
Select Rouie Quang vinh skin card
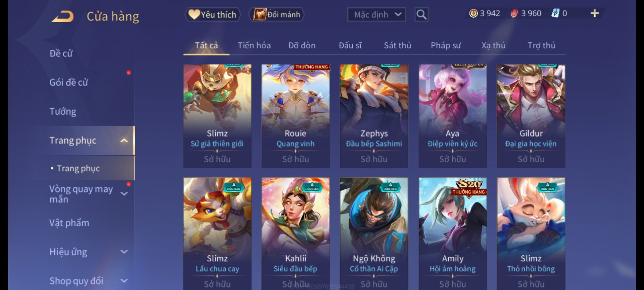(295, 116)
